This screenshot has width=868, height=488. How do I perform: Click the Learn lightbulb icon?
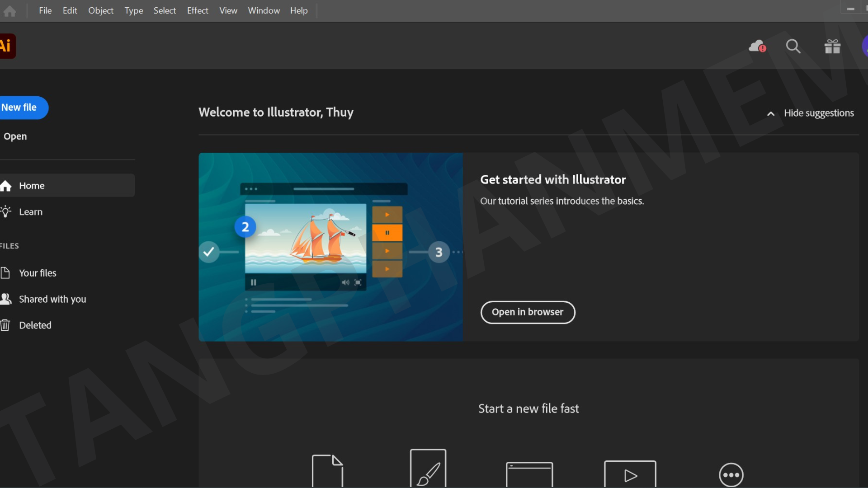click(x=6, y=211)
